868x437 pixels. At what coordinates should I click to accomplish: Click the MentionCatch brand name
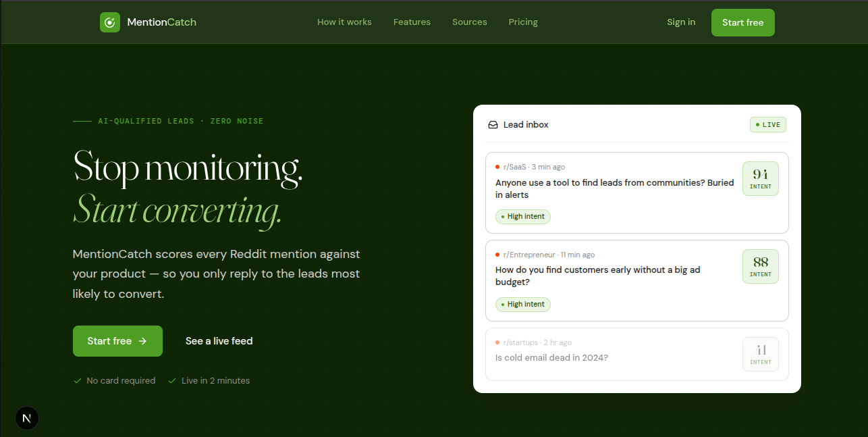(x=162, y=22)
